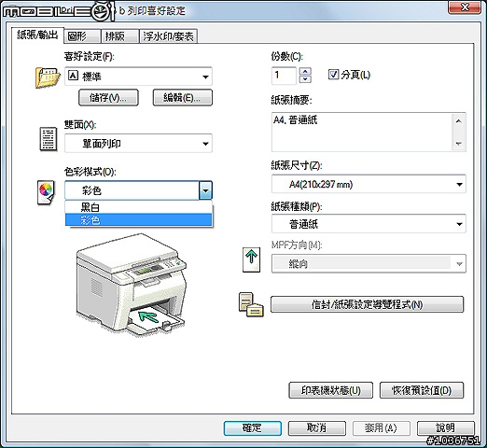
Task: Click the 編輯(E)... button
Action: click(x=183, y=98)
